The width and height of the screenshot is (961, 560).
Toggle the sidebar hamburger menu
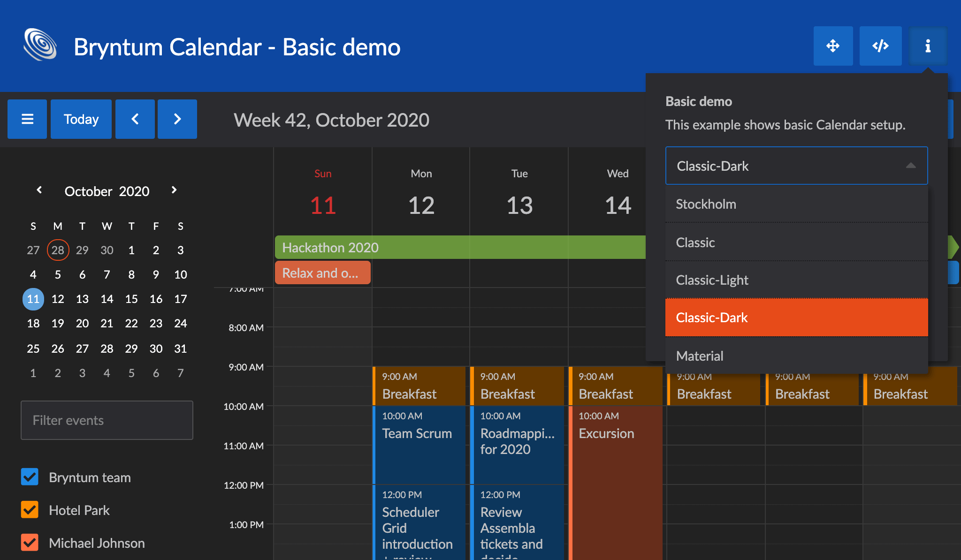tap(27, 119)
